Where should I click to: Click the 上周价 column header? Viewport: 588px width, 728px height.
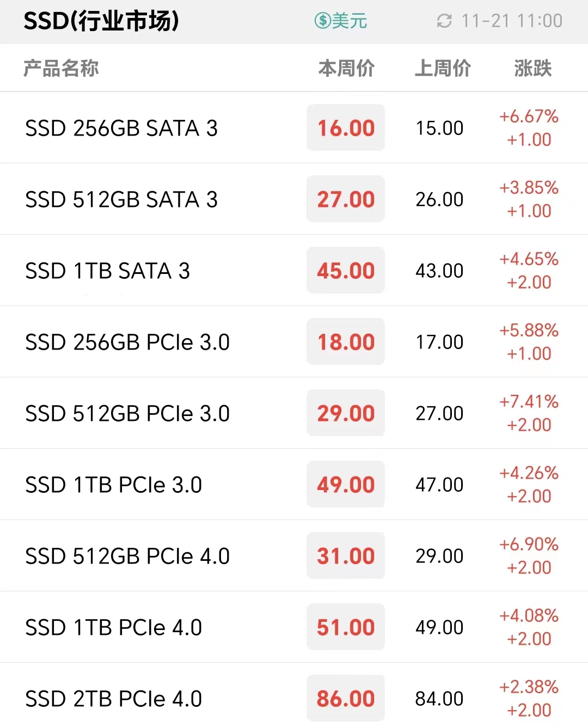(x=443, y=69)
